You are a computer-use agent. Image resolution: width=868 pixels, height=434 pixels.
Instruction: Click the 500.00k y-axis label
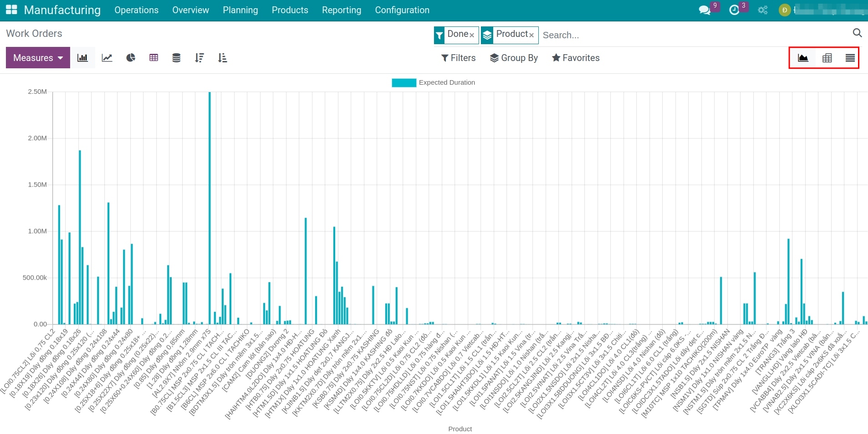click(35, 277)
